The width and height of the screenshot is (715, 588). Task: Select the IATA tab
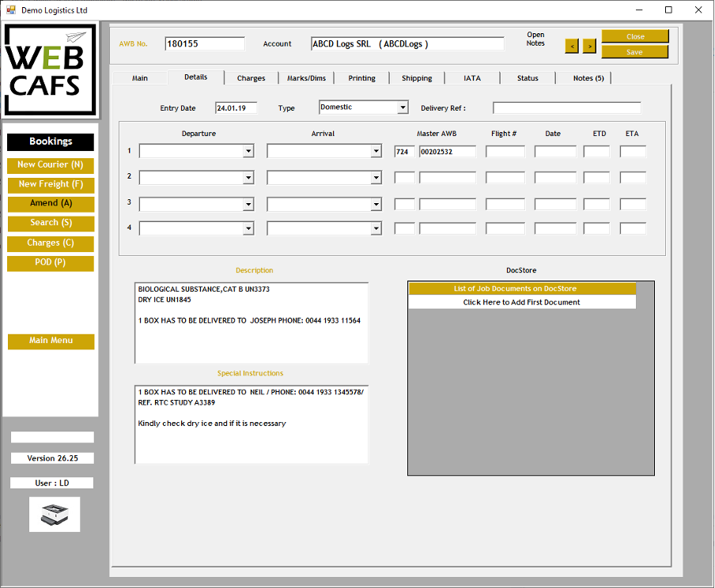(471, 78)
